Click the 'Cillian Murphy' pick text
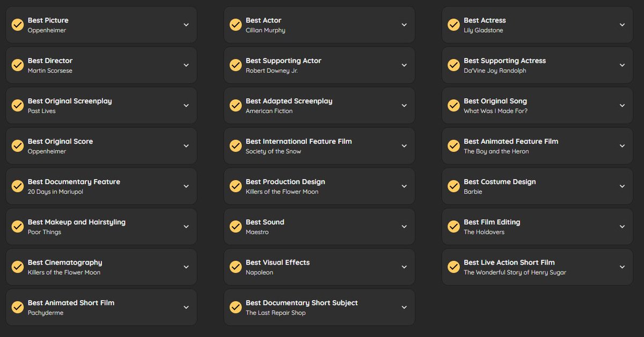The image size is (644, 337). pyautogui.click(x=266, y=31)
